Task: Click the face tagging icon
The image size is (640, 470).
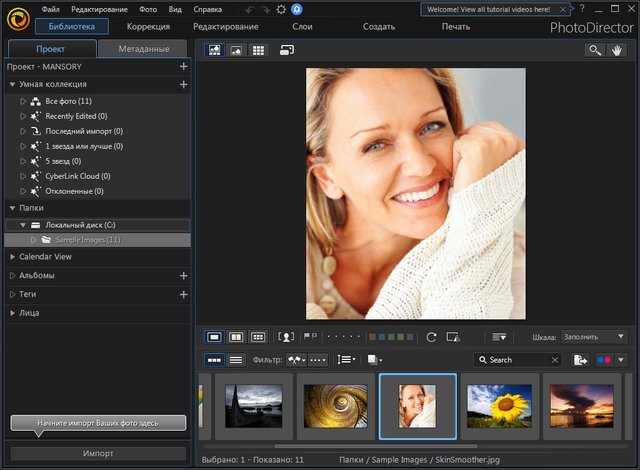Action: click(x=286, y=337)
